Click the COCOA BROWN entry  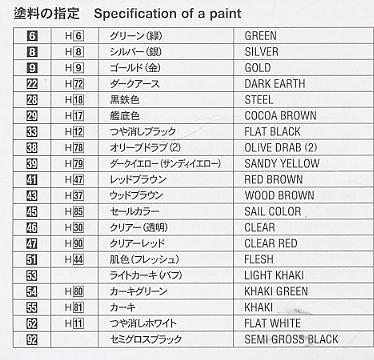[x=280, y=116]
